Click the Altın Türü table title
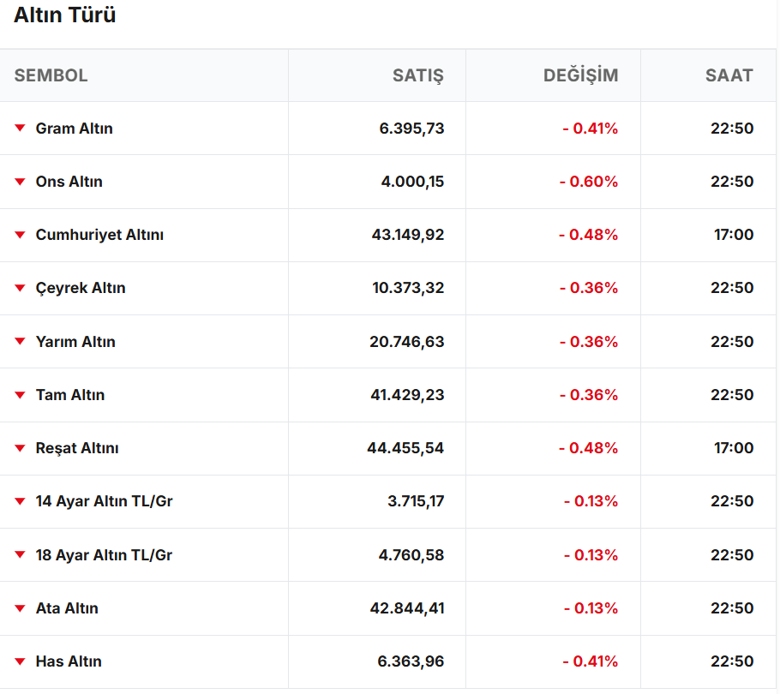The height and width of the screenshot is (700, 780). [x=64, y=15]
